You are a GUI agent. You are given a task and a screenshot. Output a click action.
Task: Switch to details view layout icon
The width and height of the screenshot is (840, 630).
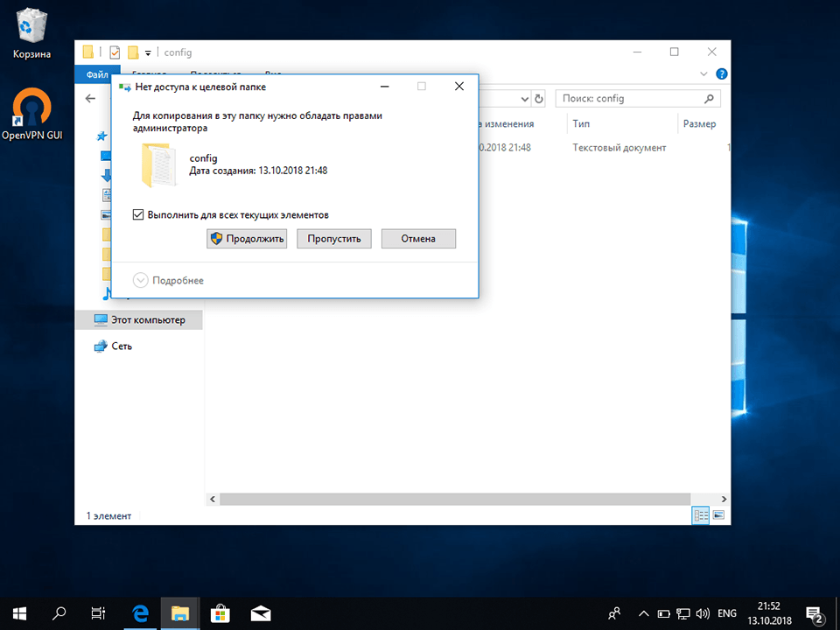[x=701, y=515]
